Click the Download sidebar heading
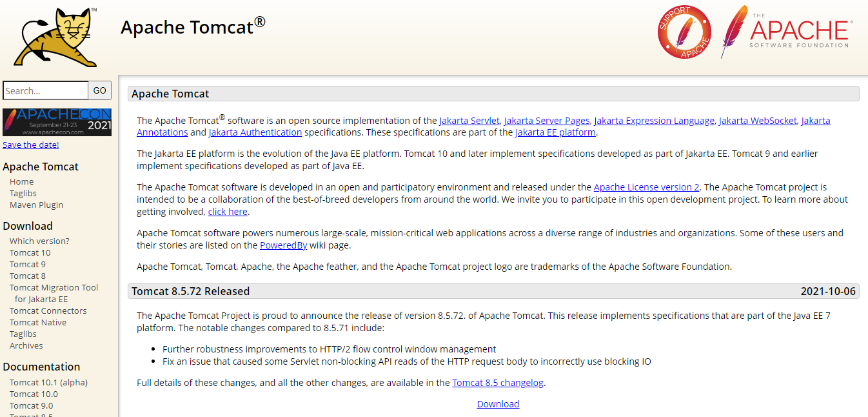This screenshot has width=868, height=417. point(28,226)
